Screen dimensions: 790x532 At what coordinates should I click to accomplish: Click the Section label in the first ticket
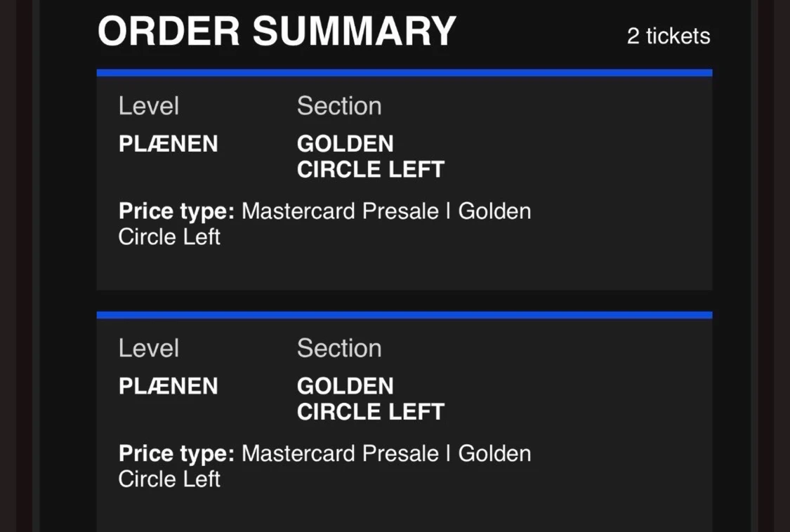tap(339, 106)
